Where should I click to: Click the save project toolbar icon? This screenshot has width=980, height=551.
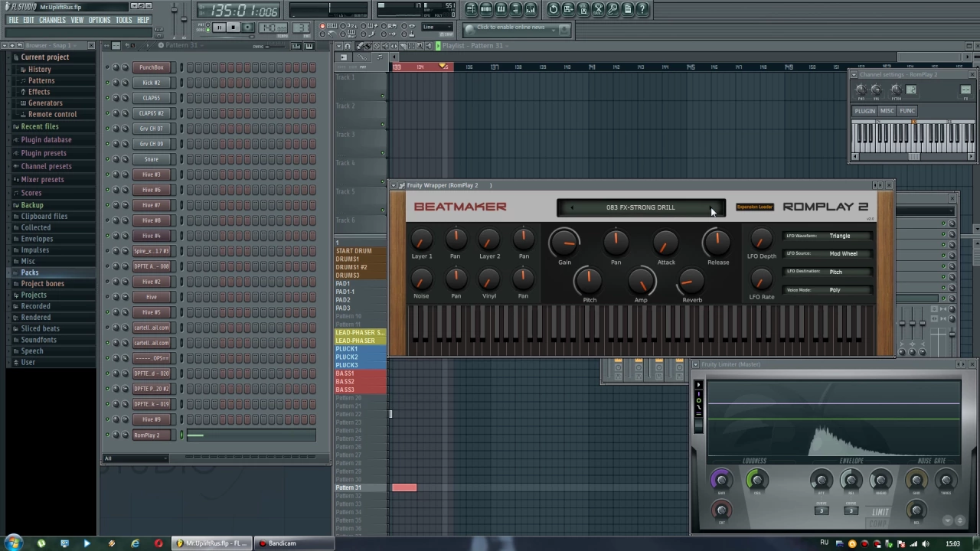point(568,9)
